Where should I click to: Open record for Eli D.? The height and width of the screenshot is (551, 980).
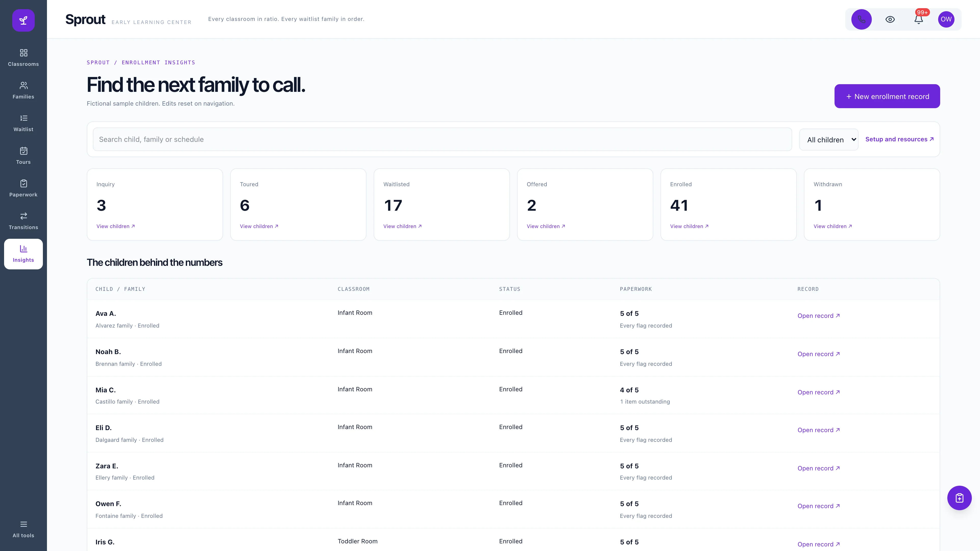coord(818,430)
